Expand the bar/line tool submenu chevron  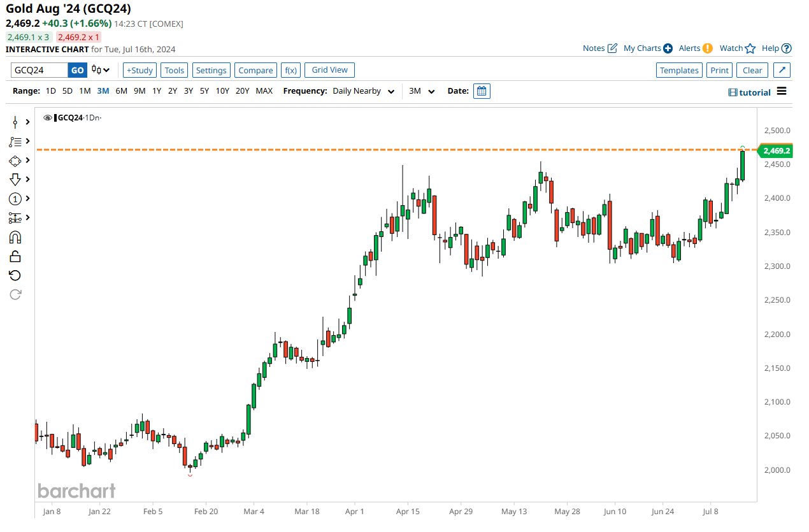[x=27, y=122]
